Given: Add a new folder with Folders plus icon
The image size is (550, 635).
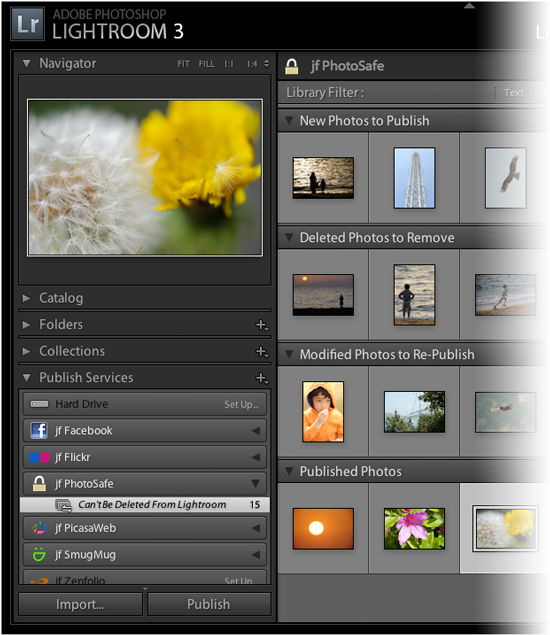Looking at the screenshot, I should click(262, 325).
